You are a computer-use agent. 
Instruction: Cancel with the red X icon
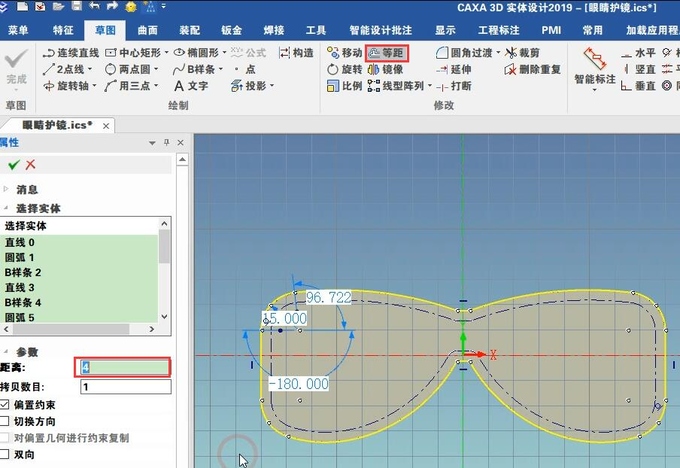pos(30,165)
